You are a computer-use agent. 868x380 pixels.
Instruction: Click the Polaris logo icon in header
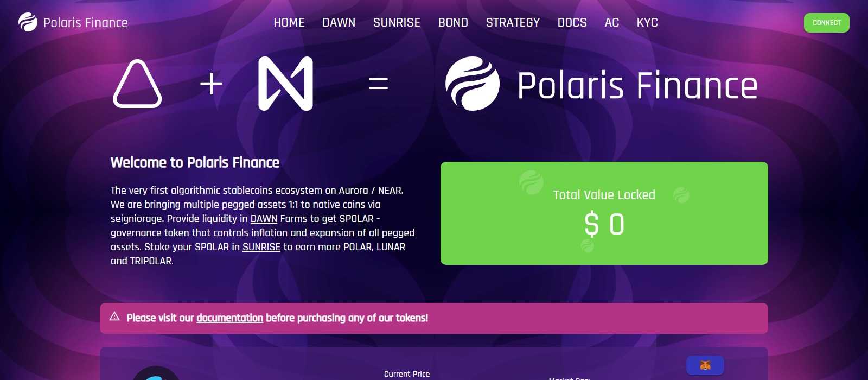pyautogui.click(x=28, y=22)
